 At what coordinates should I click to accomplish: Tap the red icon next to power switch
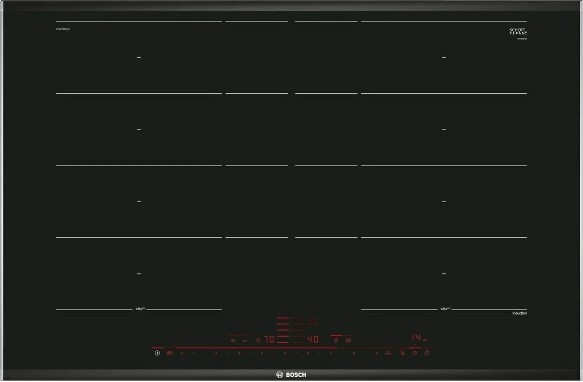coord(170,353)
